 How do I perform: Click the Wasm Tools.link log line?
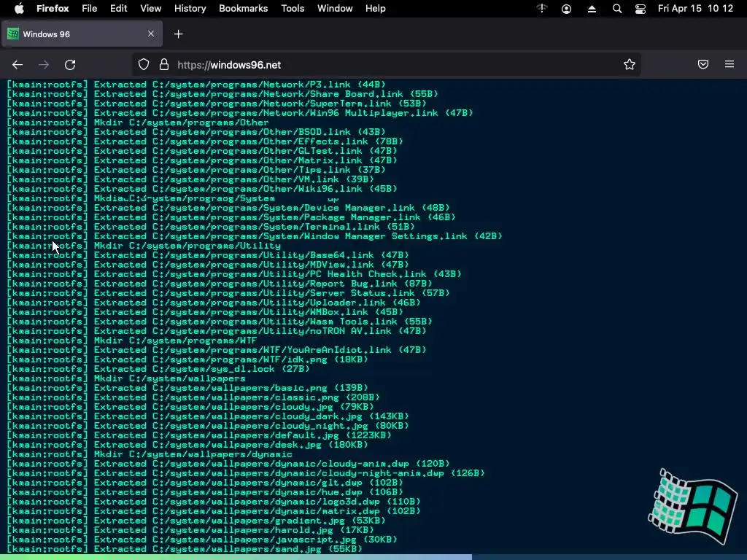[220, 322]
